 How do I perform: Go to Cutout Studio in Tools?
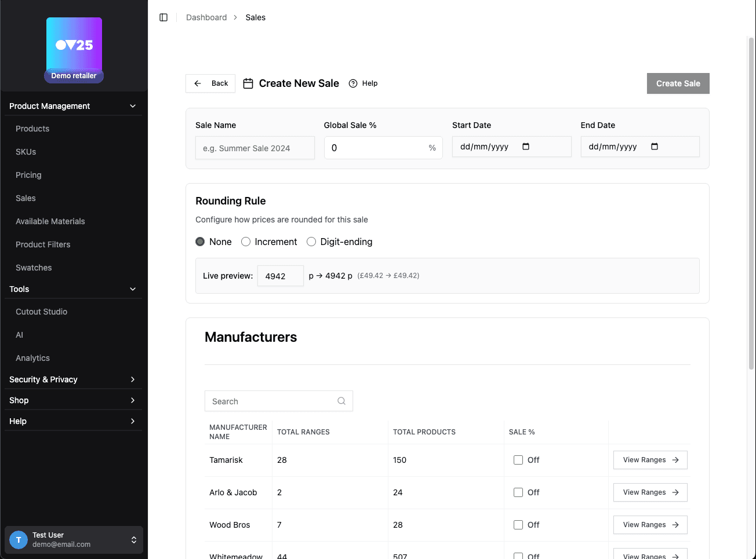pyautogui.click(x=42, y=312)
